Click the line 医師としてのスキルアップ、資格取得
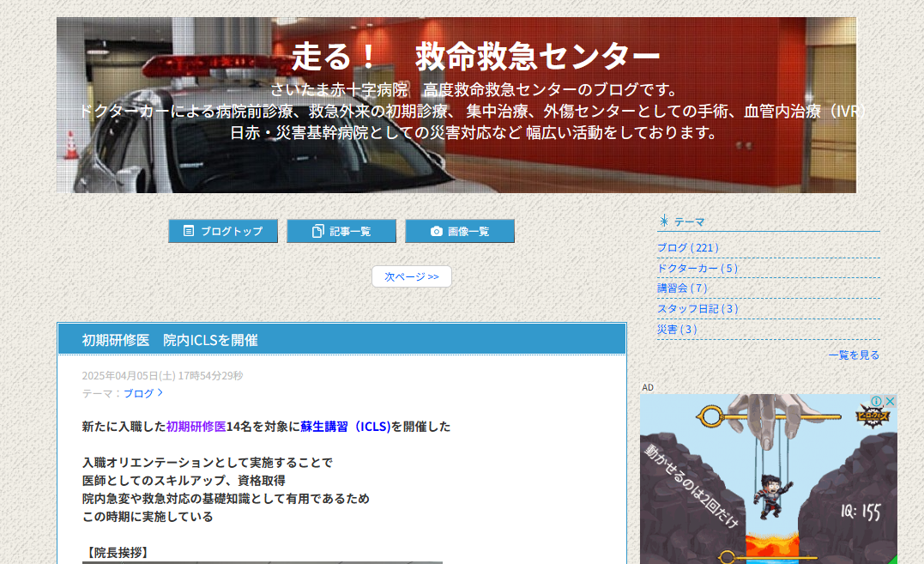The height and width of the screenshot is (564, 924). [184, 481]
